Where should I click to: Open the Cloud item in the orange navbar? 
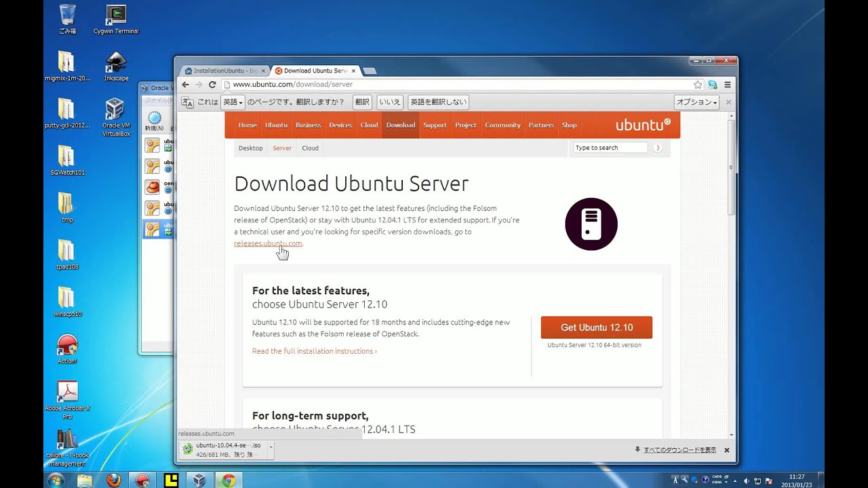(369, 125)
